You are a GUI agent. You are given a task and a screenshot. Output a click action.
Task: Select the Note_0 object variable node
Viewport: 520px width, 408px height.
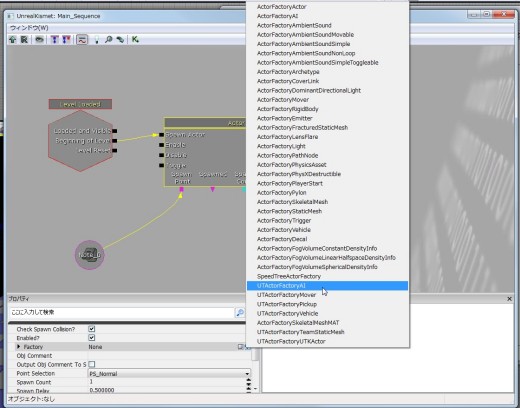[89, 255]
